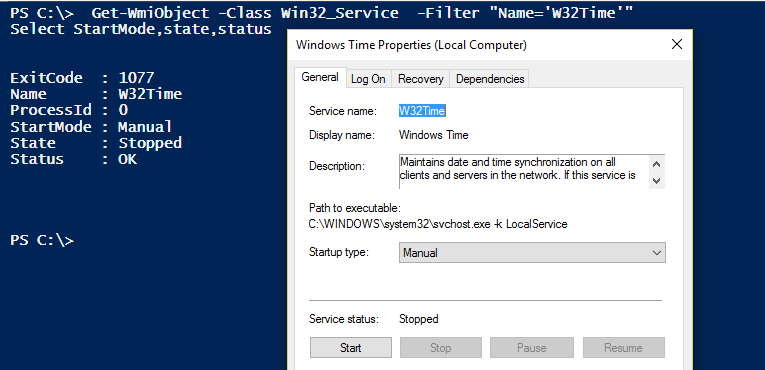
Task: Click State Stopped line in PowerShell
Action: pos(96,143)
